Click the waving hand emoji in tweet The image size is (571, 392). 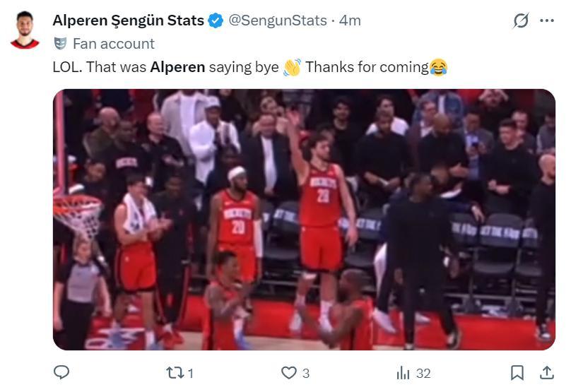coord(292,68)
